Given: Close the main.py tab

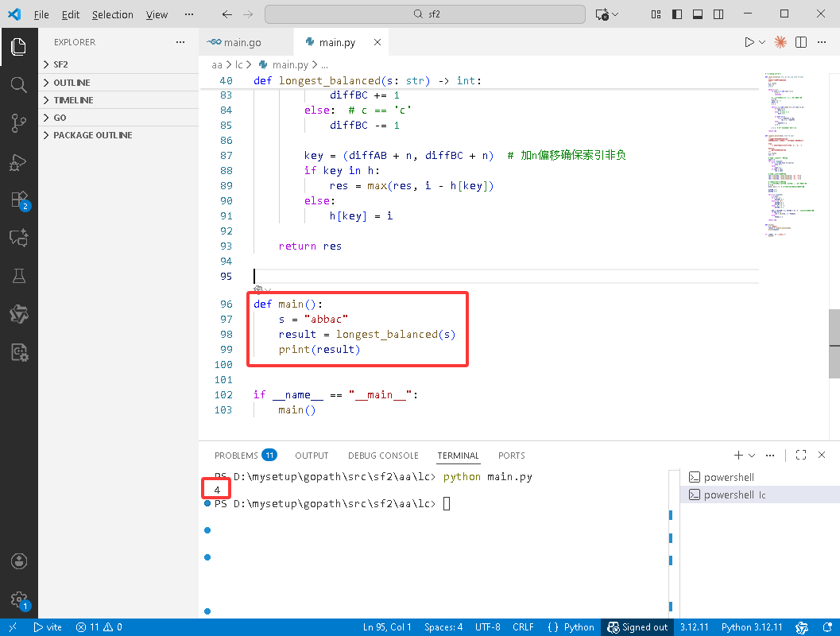Looking at the screenshot, I should [377, 42].
